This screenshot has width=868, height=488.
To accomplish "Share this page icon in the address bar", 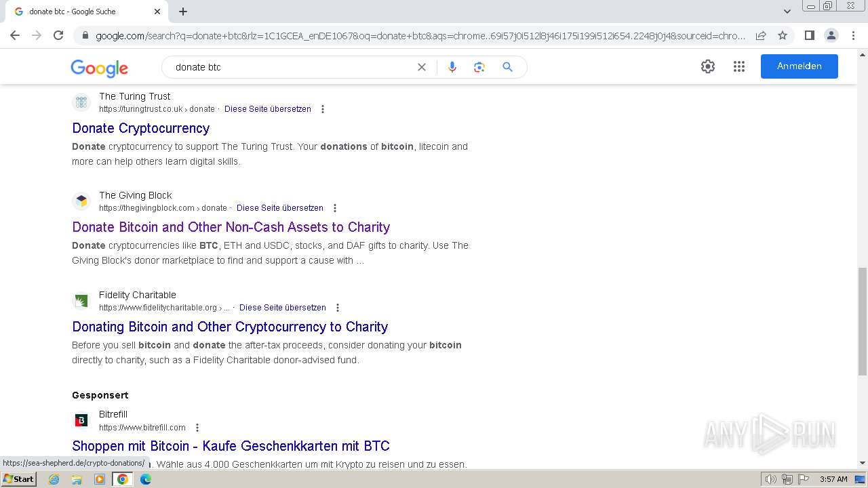I will point(761,35).
